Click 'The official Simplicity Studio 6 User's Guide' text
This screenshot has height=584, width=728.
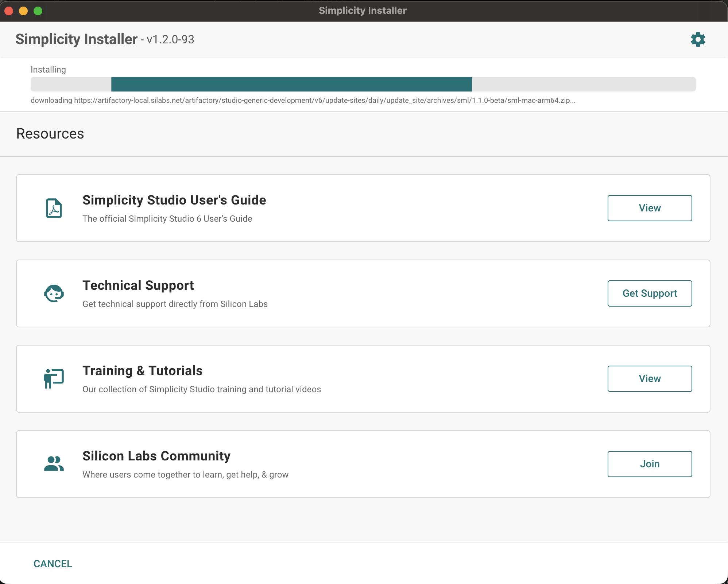(x=167, y=219)
